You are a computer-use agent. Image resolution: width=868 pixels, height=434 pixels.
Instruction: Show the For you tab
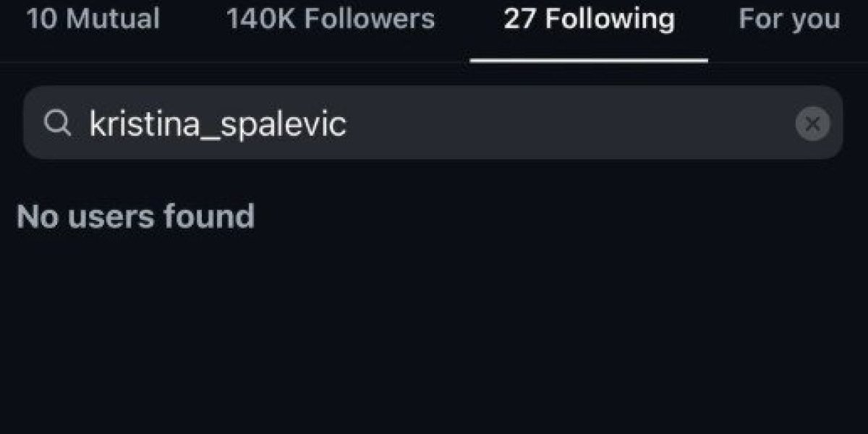[x=789, y=20]
